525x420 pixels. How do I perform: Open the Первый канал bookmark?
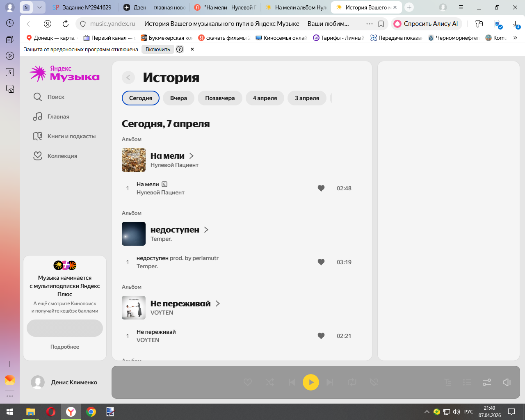[x=109, y=38]
